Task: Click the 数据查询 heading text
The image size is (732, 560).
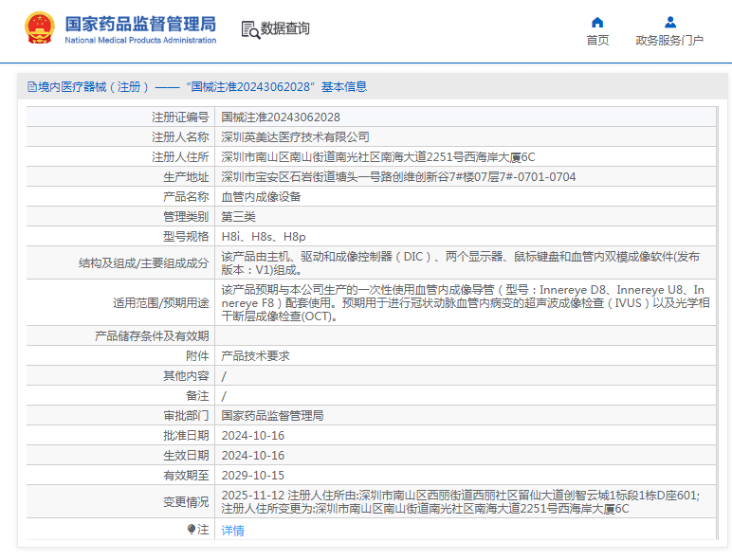Action: 285,29
